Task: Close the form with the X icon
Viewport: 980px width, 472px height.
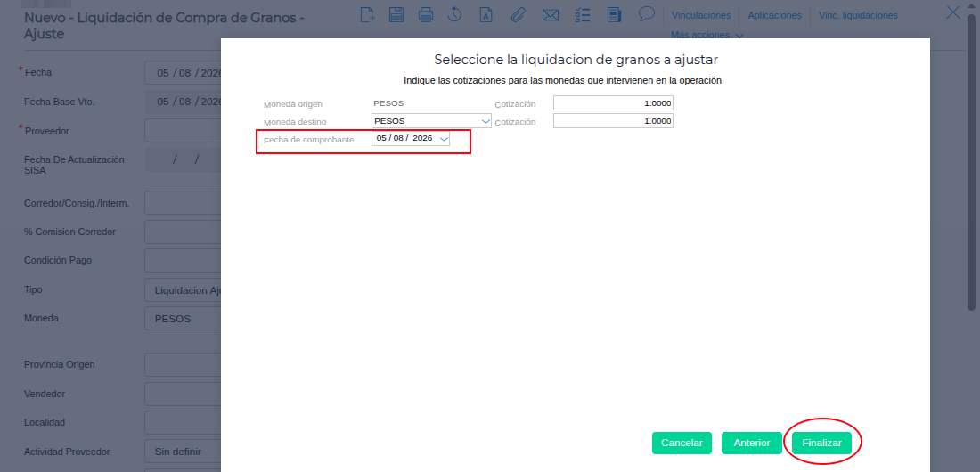Action: tap(952, 12)
